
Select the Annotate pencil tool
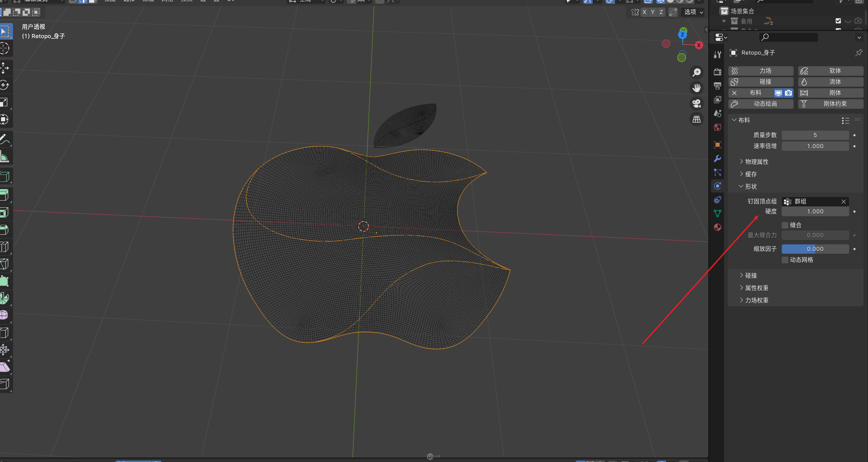[5, 140]
